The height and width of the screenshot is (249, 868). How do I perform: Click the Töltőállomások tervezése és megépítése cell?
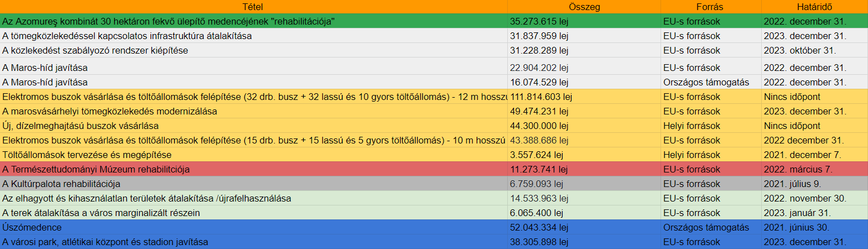pos(87,155)
